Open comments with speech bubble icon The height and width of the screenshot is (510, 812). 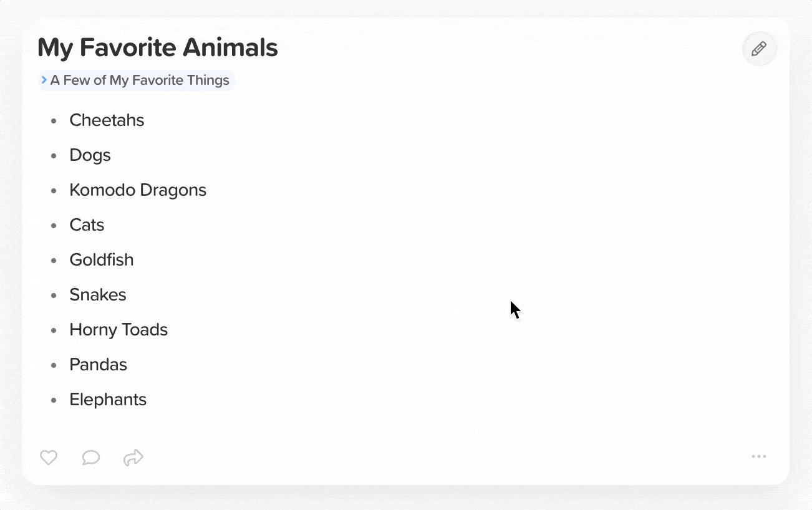91,458
